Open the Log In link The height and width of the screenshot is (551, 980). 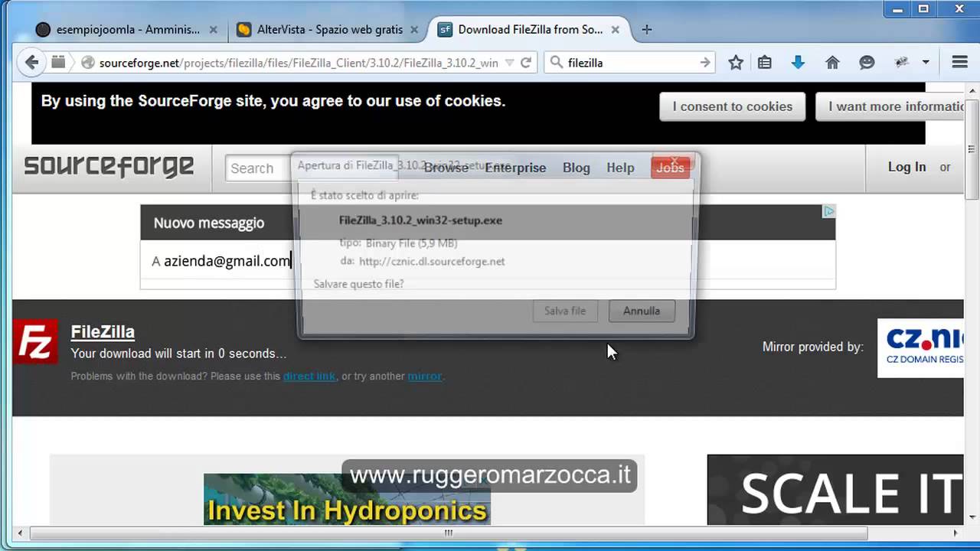[906, 167]
